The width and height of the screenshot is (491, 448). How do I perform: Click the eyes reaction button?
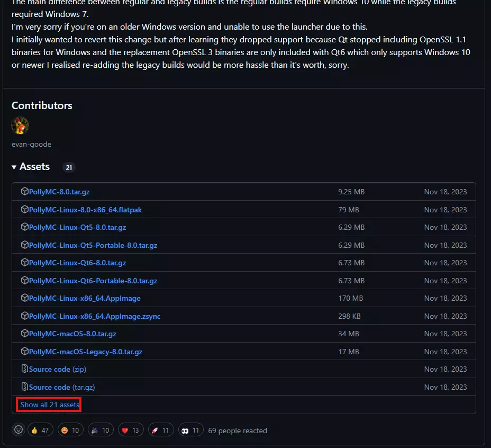191,430
